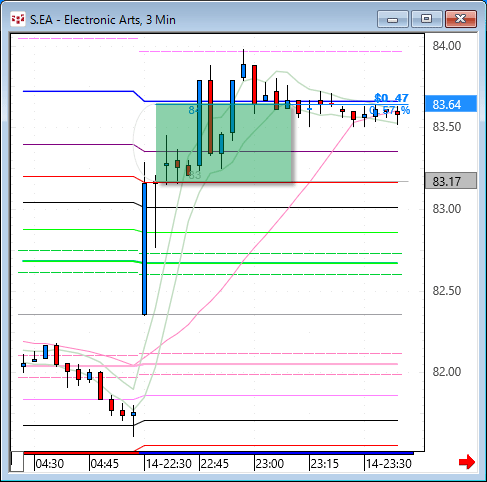
Task: Click the 82.50 price axis label
Action: (447, 291)
